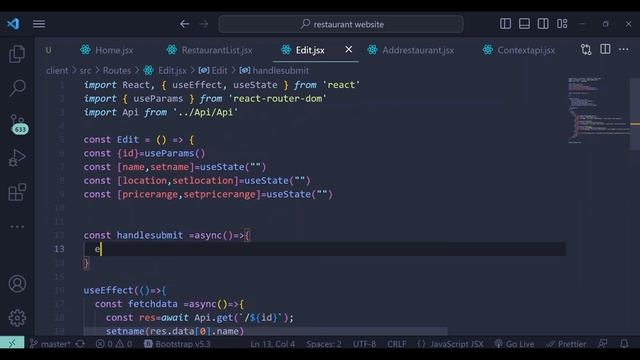The width and height of the screenshot is (640, 360).
Task: Open notifications bell icon
Action: (x=624, y=344)
